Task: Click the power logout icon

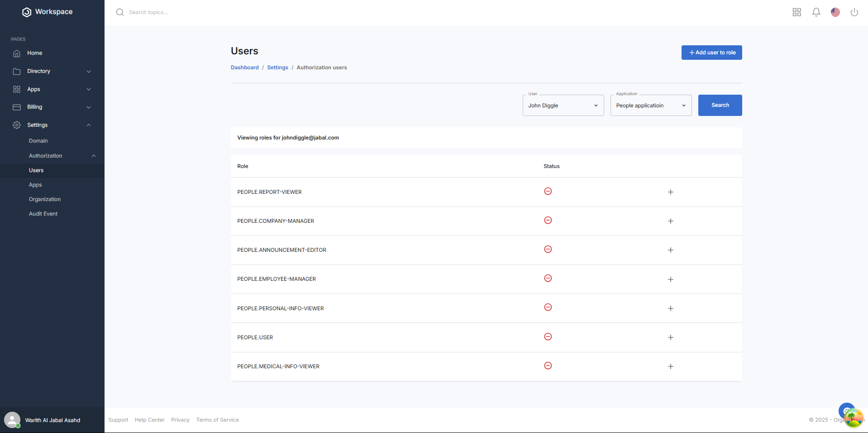Action: (x=854, y=12)
